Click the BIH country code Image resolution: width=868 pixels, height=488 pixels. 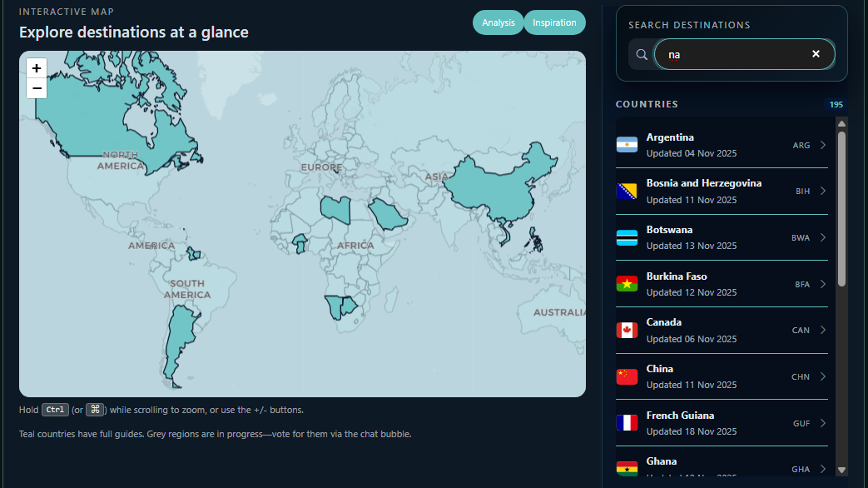tap(803, 191)
